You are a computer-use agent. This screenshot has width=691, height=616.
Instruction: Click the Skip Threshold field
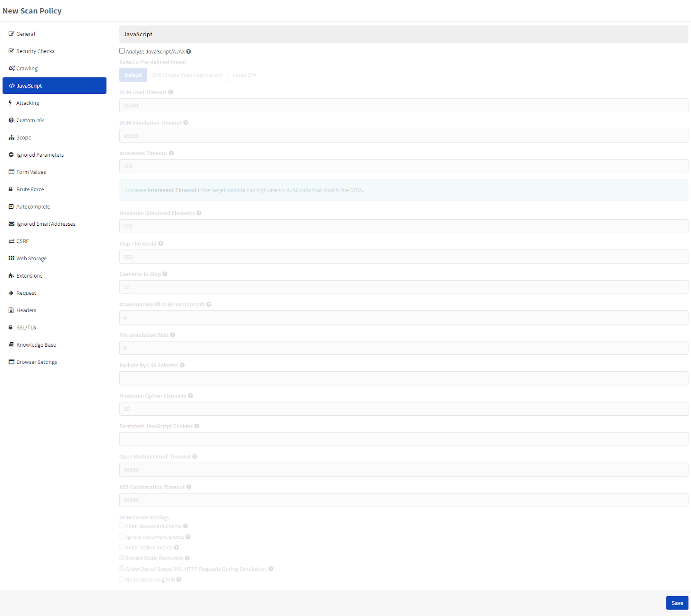(404, 256)
